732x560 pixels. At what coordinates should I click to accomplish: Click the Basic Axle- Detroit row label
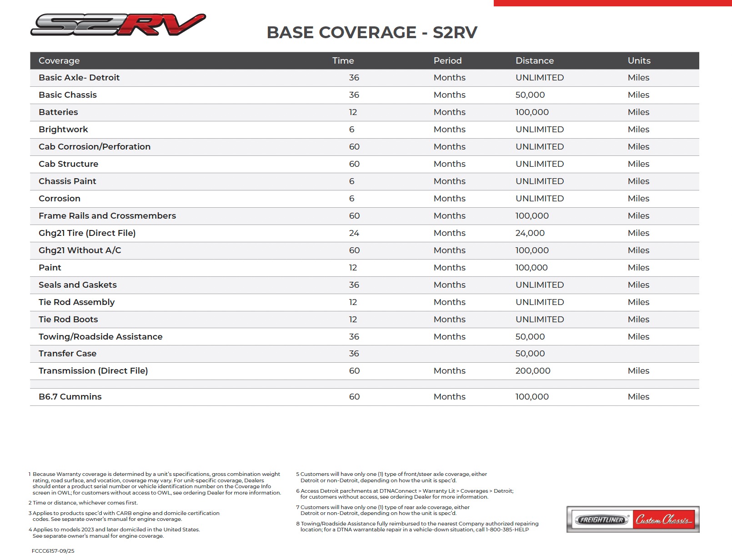click(79, 78)
